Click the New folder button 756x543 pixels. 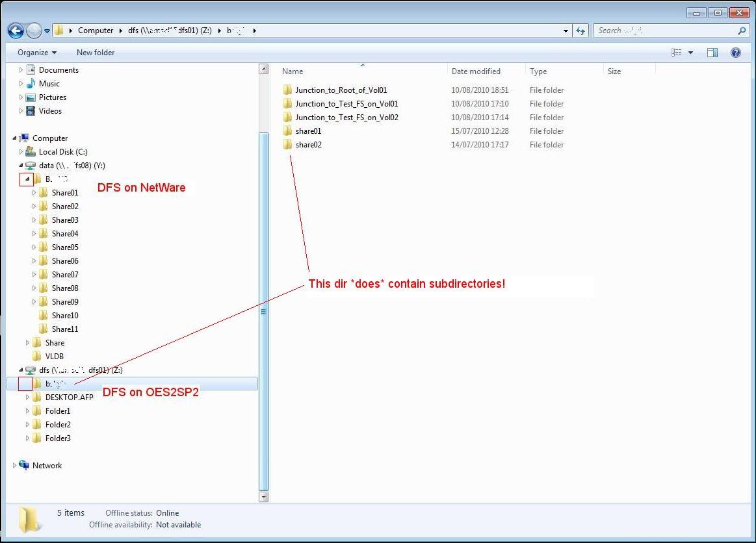[95, 53]
